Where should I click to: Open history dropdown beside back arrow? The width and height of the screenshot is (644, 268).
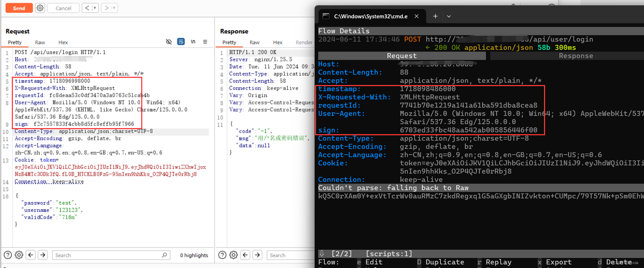tap(95, 8)
